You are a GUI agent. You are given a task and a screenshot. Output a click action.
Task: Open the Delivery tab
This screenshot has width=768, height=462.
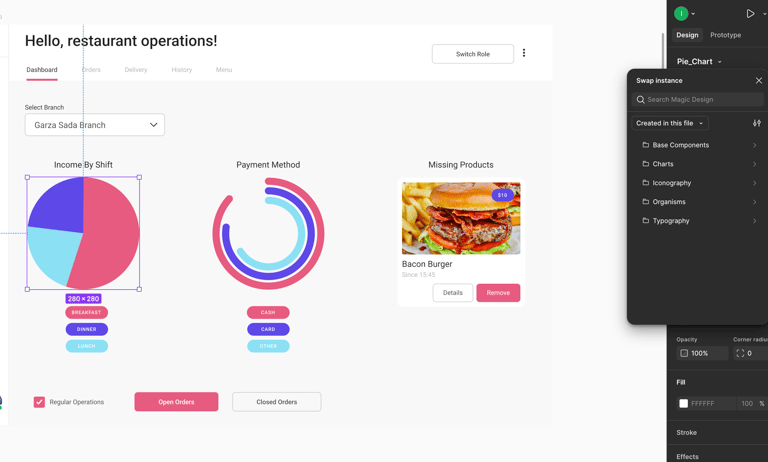pos(136,70)
